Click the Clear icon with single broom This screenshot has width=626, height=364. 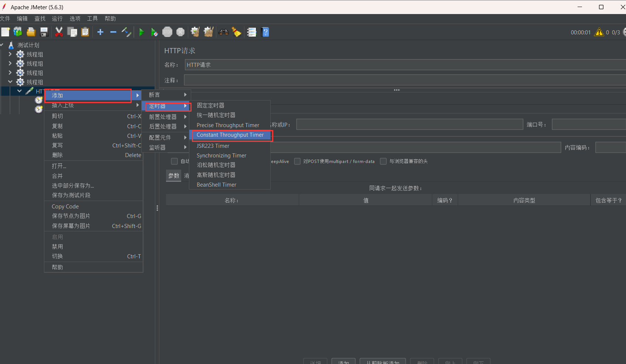pyautogui.click(x=195, y=32)
